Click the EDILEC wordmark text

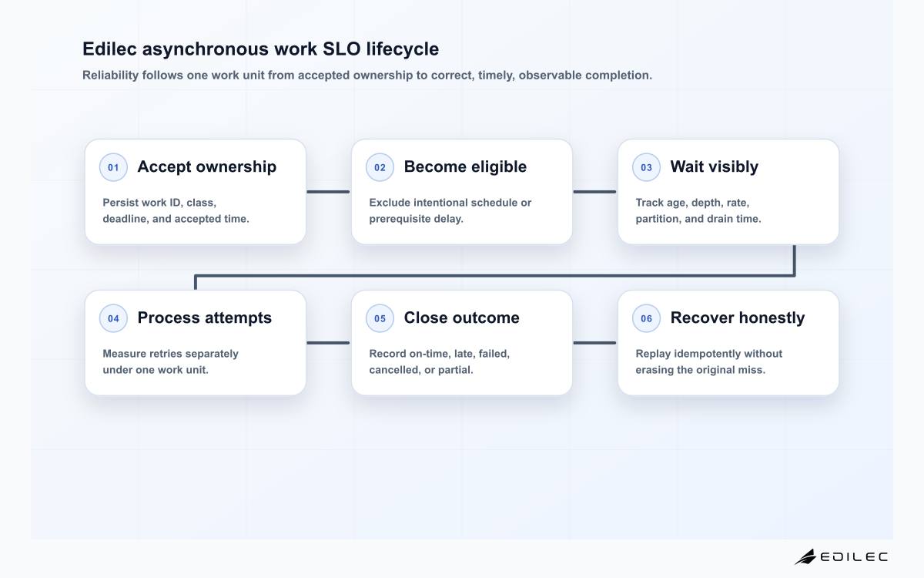(x=854, y=556)
